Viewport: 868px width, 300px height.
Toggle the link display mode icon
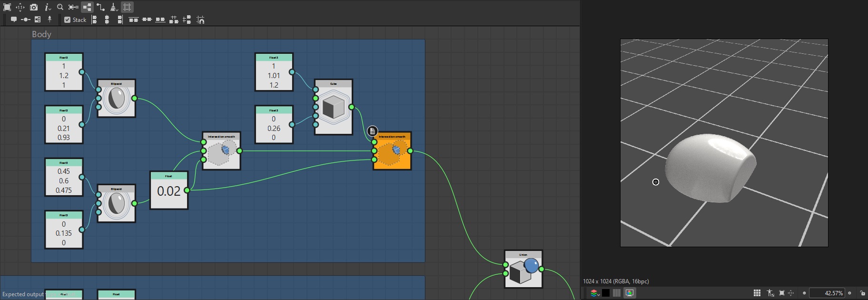coord(87,7)
